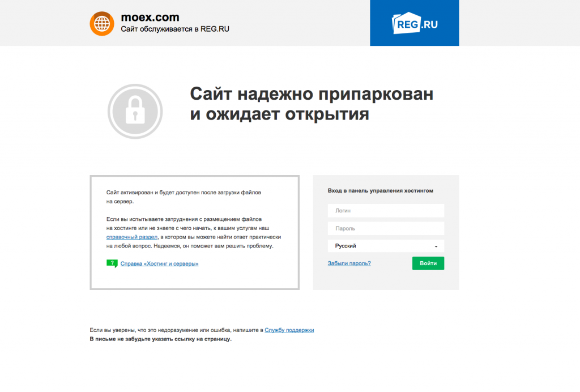
Task: Focus the Логин input field
Action: tap(386, 210)
